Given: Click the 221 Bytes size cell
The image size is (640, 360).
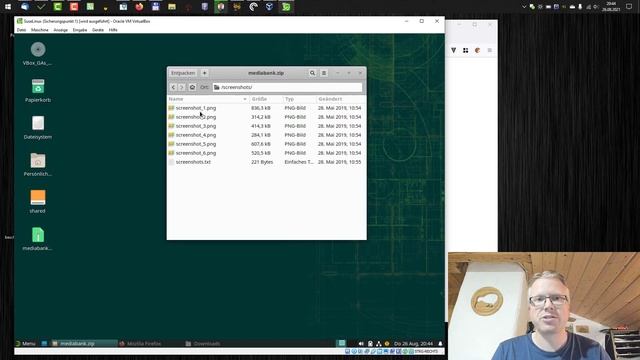Looking at the screenshot, I should pyautogui.click(x=262, y=162).
